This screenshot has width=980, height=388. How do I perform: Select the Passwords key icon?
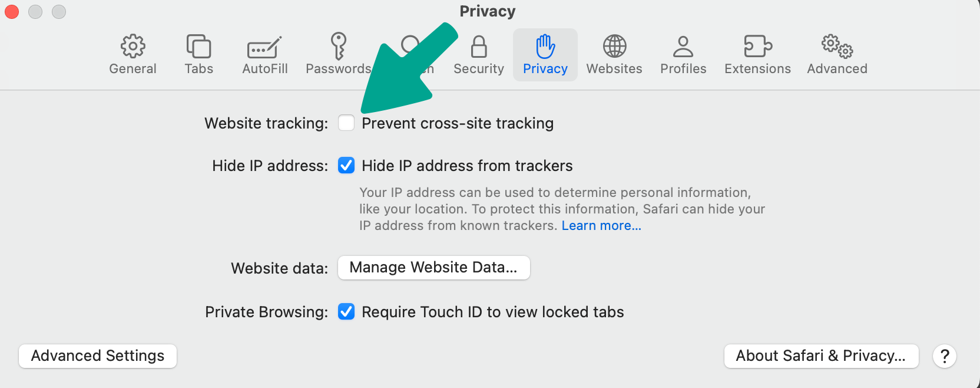pos(338,46)
